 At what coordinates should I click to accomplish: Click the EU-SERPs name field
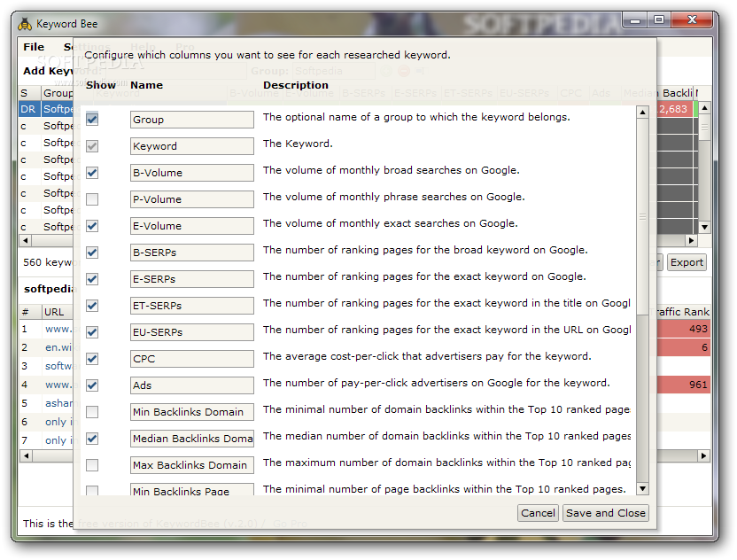click(x=191, y=332)
